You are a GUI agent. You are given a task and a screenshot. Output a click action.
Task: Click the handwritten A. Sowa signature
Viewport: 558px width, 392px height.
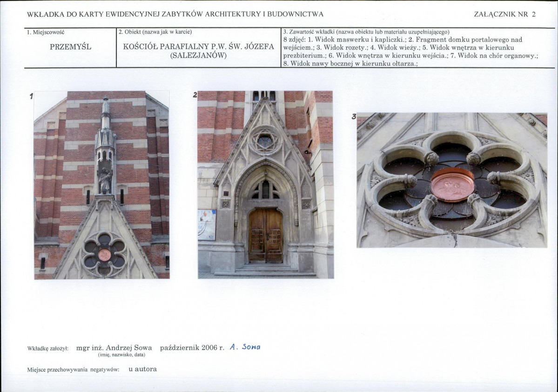click(245, 347)
